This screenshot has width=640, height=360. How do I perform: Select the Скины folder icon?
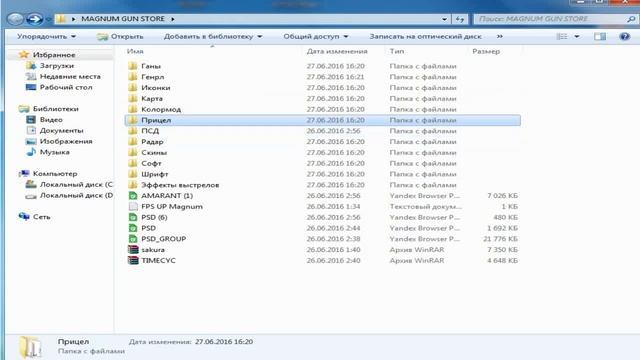132,152
